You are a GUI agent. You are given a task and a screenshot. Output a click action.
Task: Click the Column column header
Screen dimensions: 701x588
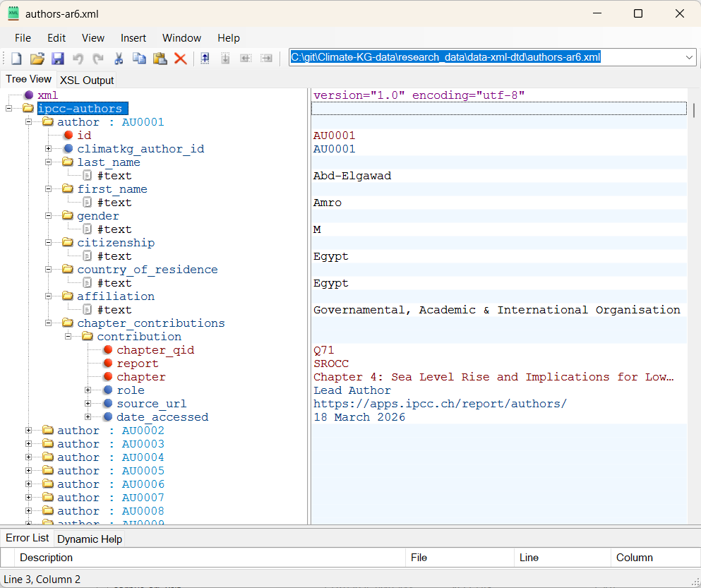pyautogui.click(x=654, y=558)
